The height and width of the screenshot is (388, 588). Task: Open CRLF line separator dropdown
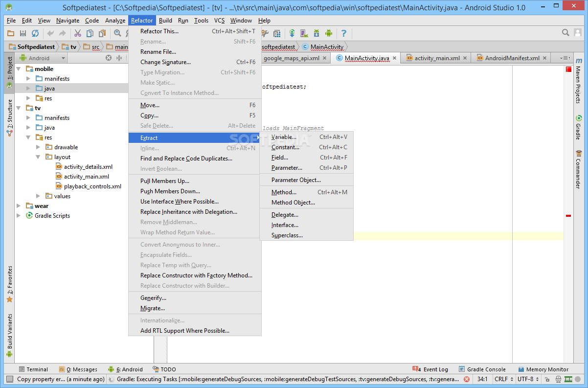503,379
